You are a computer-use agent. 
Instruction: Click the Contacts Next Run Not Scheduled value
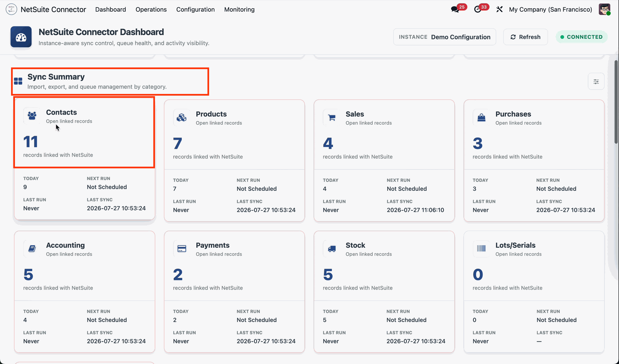click(107, 187)
